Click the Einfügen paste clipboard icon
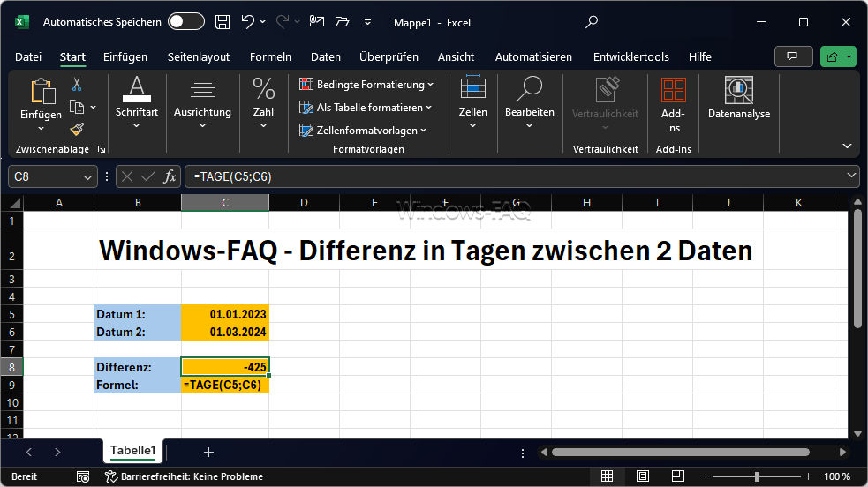The width and height of the screenshot is (868, 487). (42, 91)
